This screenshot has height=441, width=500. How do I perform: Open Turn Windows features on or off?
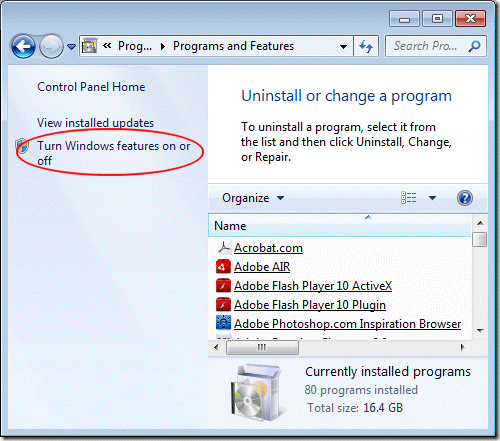point(113,153)
